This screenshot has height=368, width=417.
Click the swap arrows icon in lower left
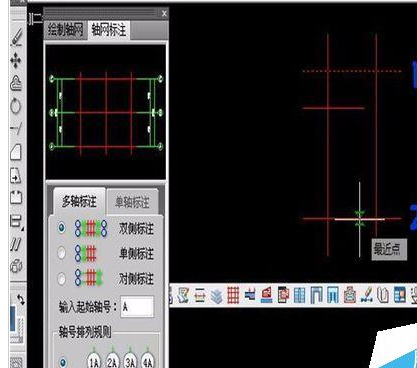[x=21, y=300]
